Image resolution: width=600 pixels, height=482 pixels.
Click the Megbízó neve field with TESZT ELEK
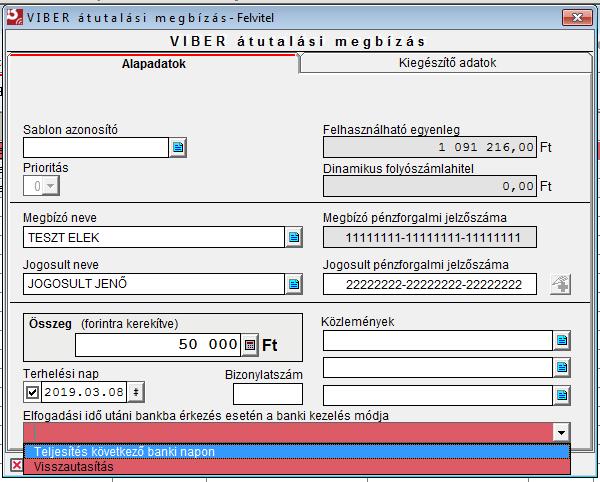(154, 237)
